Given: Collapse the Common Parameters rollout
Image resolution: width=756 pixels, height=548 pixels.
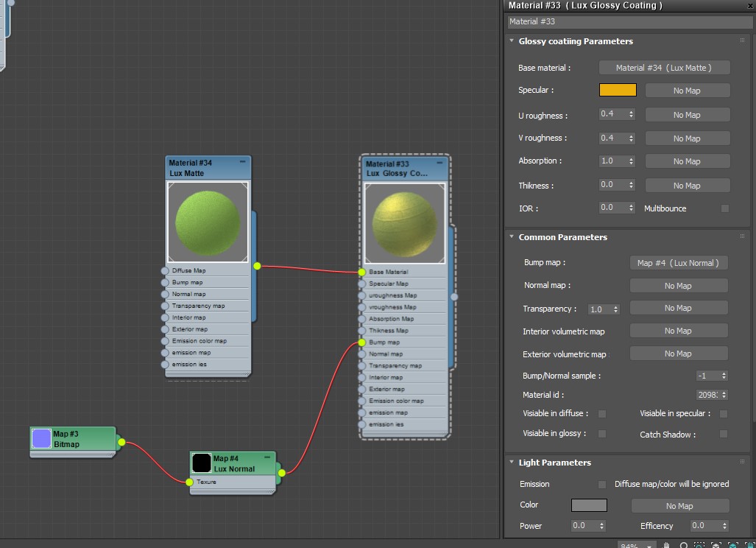Looking at the screenshot, I should coord(512,237).
